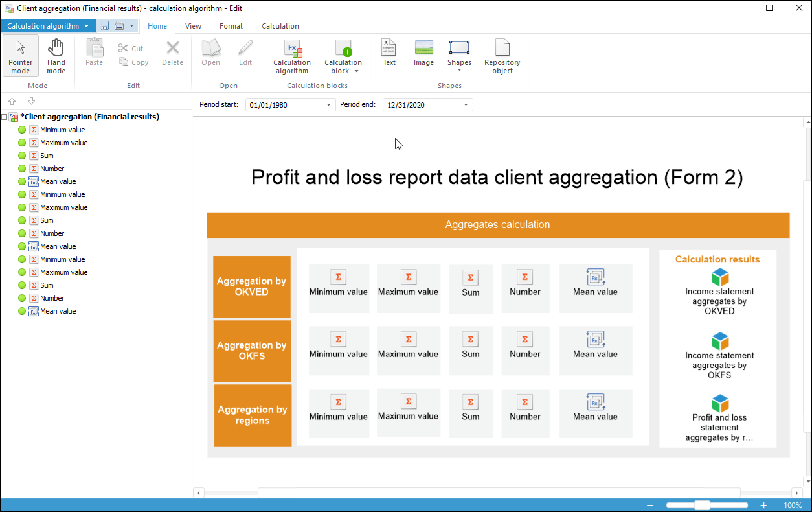Click the Income statement aggregates by OKFS cube
The height and width of the screenshot is (512, 812).
tap(720, 342)
